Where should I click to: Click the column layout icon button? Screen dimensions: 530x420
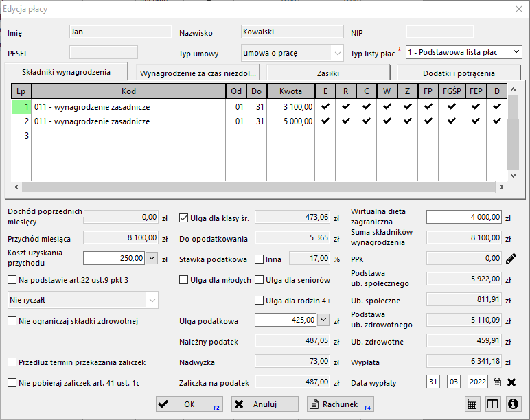click(492, 404)
